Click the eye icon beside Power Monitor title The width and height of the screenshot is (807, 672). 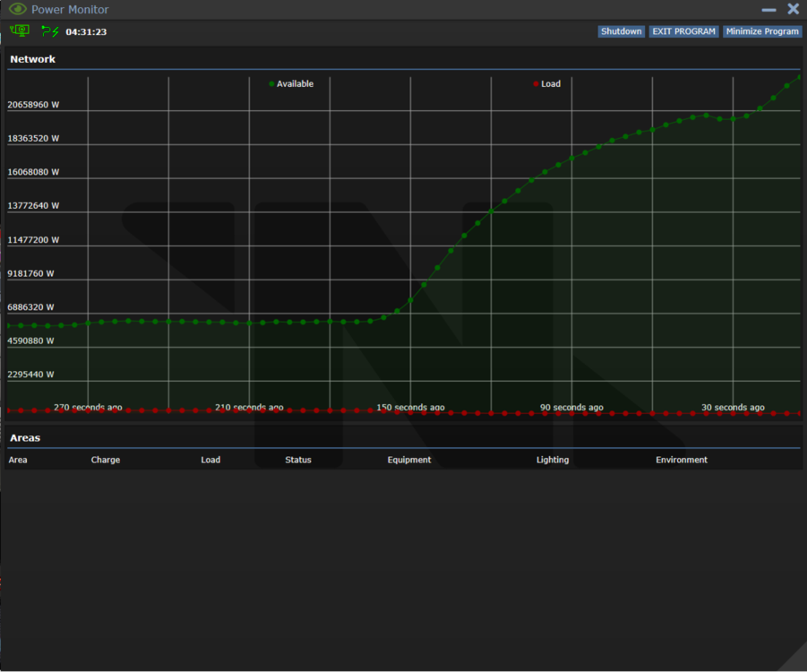click(17, 9)
